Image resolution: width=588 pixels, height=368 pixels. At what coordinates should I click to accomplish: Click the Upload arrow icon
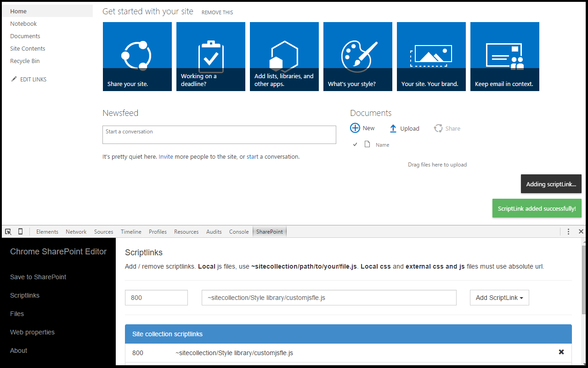click(393, 128)
